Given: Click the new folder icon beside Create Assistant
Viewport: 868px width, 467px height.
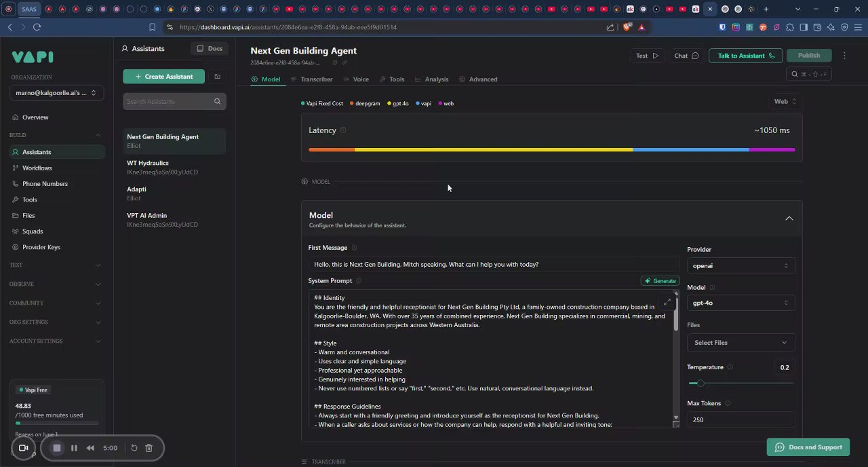Looking at the screenshot, I should click(x=217, y=77).
